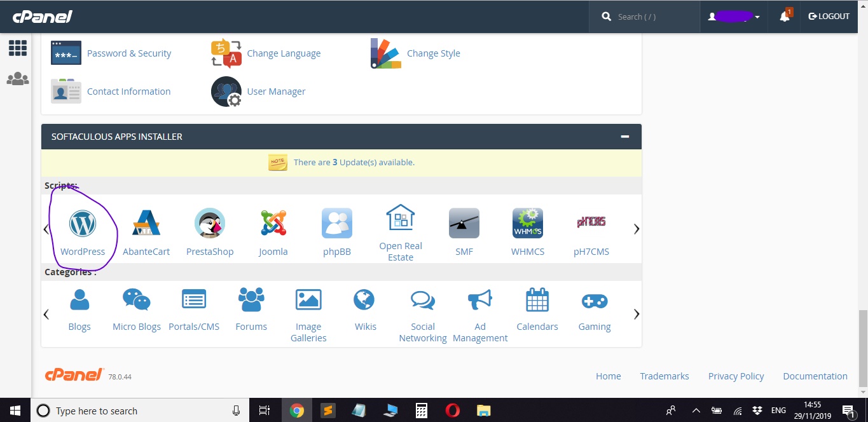Click the cPanel logo in header
This screenshot has width=868, height=422.
coord(43,17)
